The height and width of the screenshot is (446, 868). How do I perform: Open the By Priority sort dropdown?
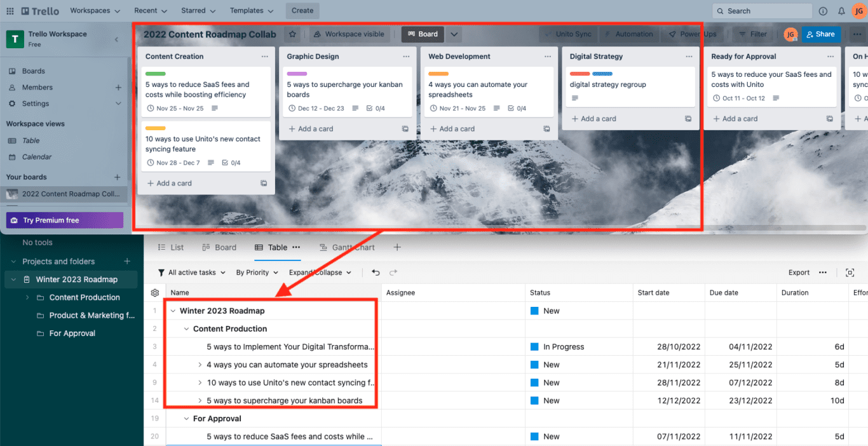(x=257, y=273)
